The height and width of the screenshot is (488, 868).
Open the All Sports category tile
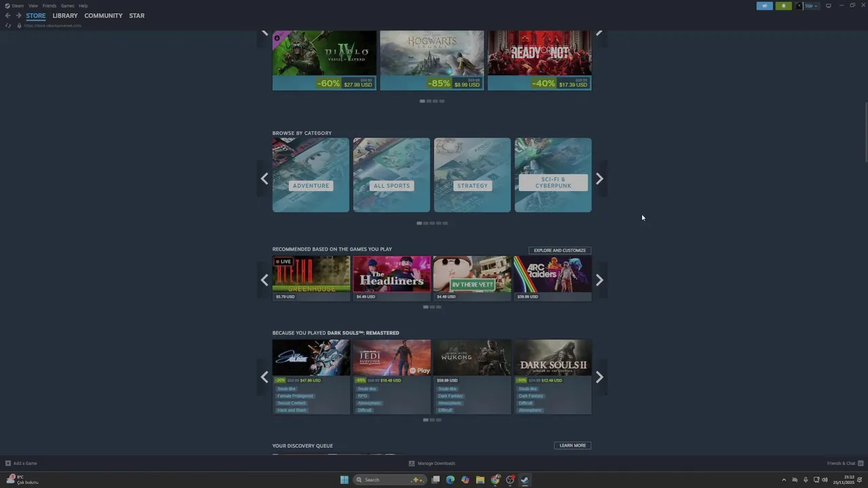click(x=391, y=175)
